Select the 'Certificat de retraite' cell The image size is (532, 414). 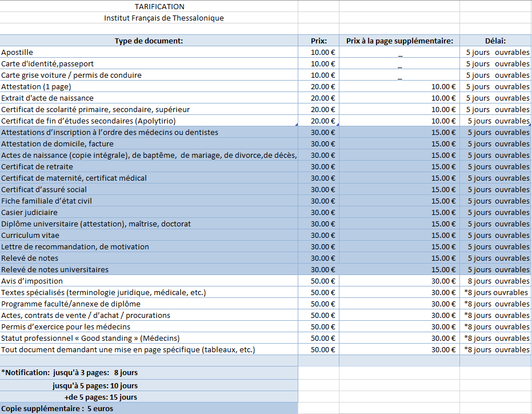[37, 166]
